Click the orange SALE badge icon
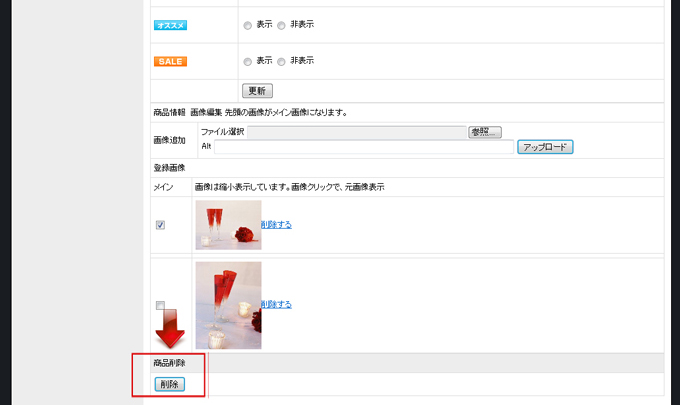This screenshot has width=680, height=405. pos(170,61)
